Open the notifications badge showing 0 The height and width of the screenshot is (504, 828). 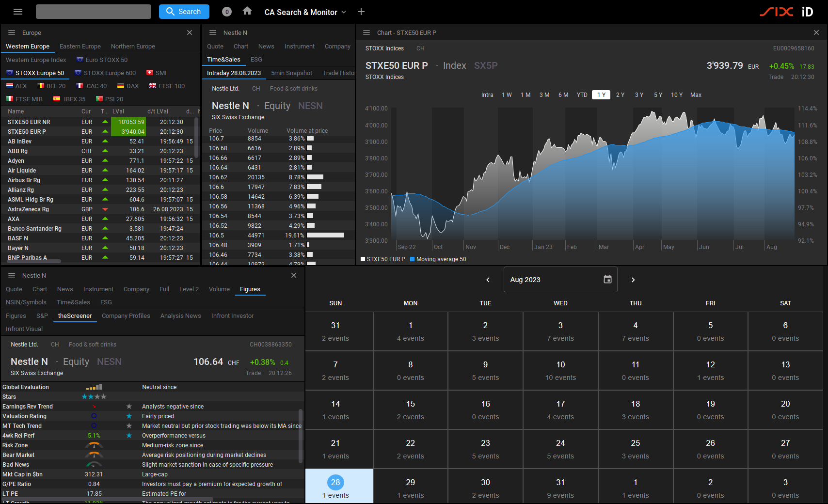point(226,12)
